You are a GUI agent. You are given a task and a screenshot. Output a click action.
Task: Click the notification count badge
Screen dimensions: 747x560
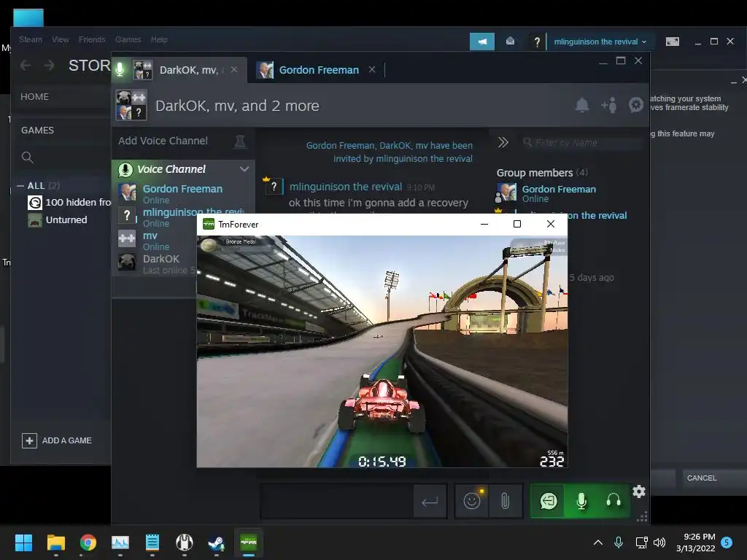coord(727,542)
